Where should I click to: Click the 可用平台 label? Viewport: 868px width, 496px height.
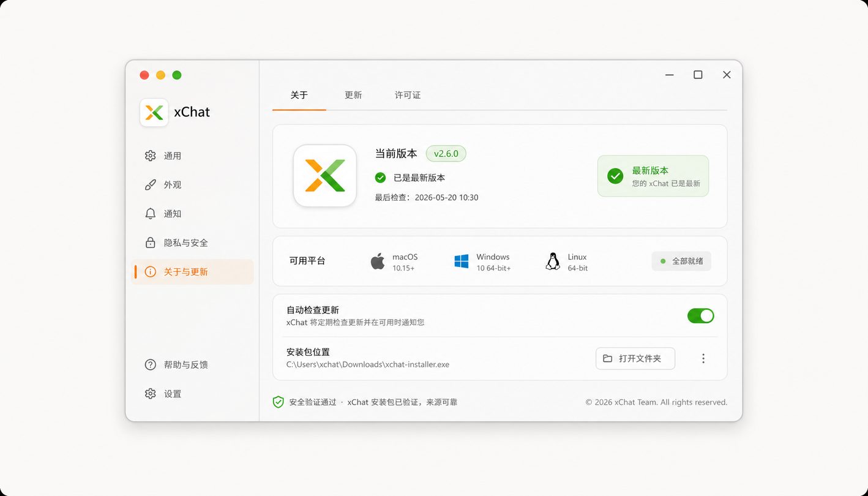[x=307, y=261]
